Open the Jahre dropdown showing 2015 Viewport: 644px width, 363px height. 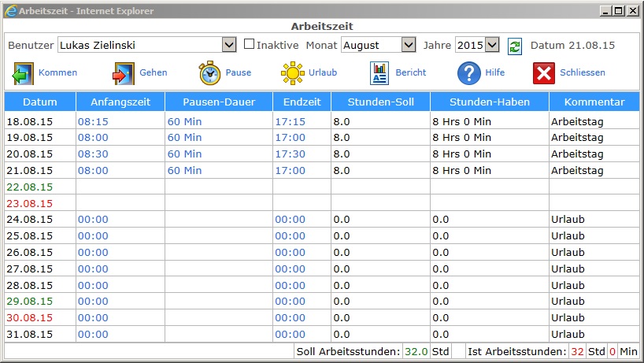(477, 45)
